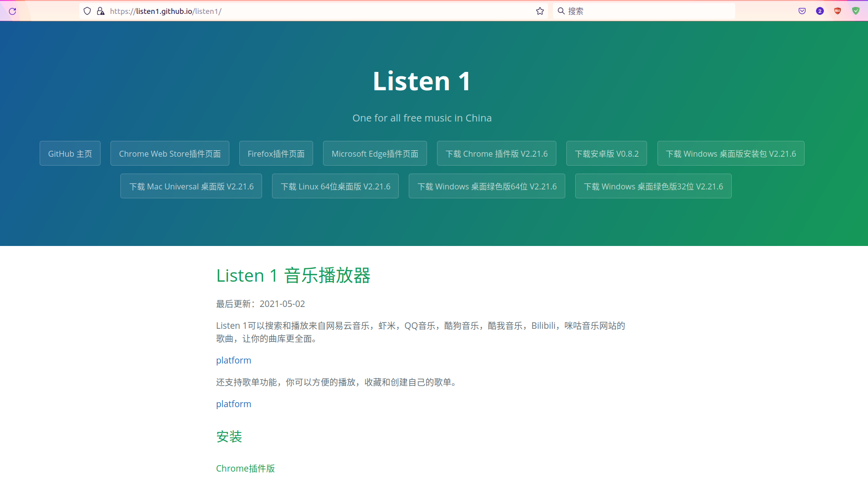868x485 pixels.
Task: Open Firefox插件页面 button
Action: (276, 154)
